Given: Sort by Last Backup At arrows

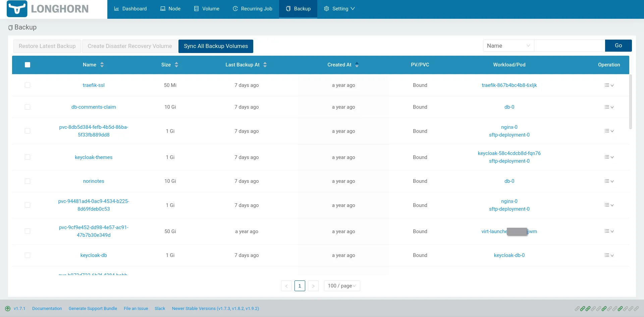Looking at the screenshot, I should click(x=265, y=65).
